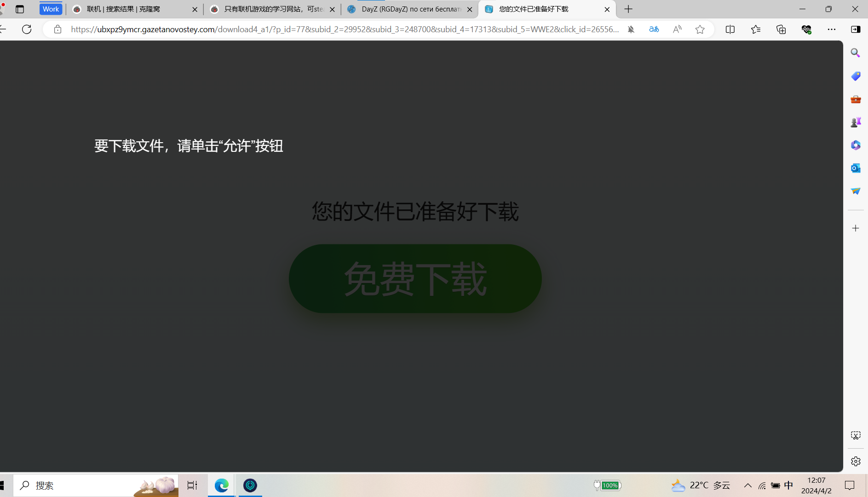Open Browser essentials heart icon
Image resolution: width=868 pixels, height=497 pixels.
pyautogui.click(x=806, y=29)
